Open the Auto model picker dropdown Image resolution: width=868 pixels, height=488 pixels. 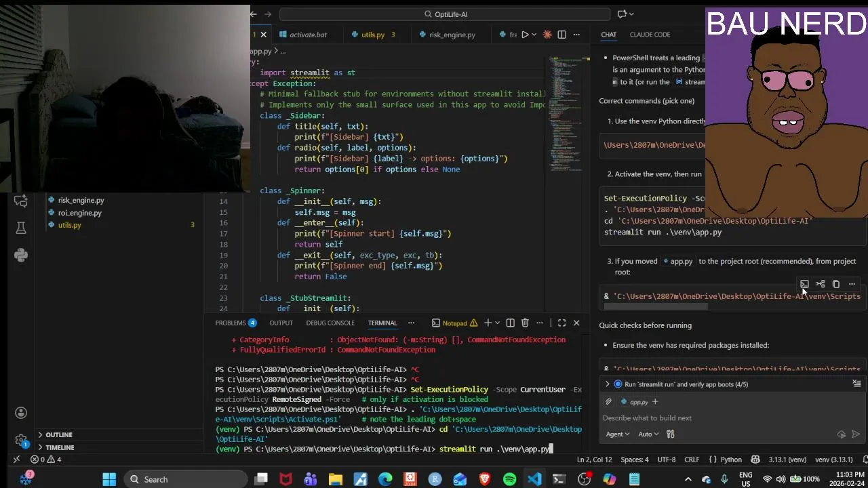click(x=648, y=434)
